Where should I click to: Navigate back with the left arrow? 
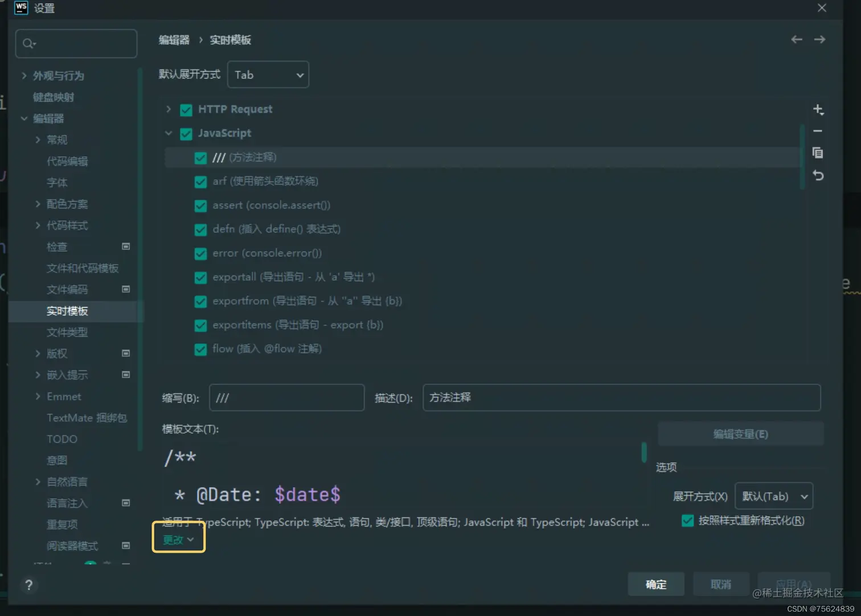797,39
